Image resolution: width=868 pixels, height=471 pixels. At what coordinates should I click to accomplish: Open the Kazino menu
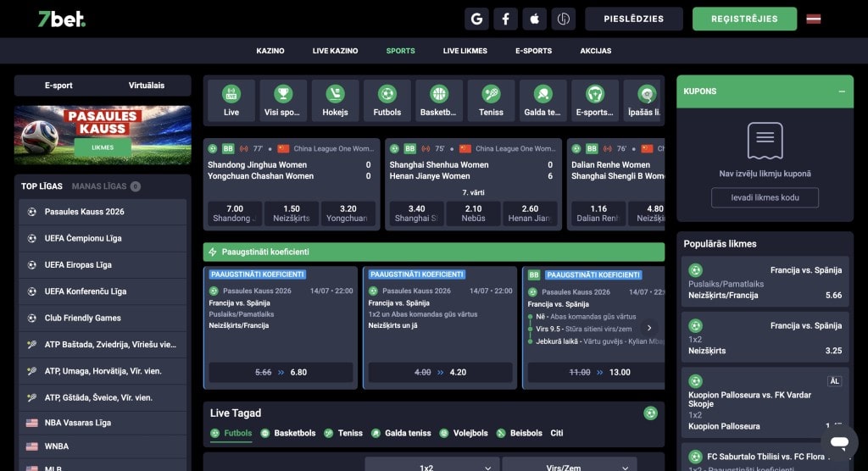[270, 51]
